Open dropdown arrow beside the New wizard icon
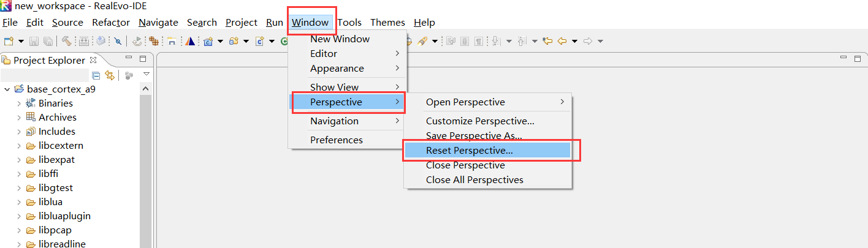 (x=21, y=42)
